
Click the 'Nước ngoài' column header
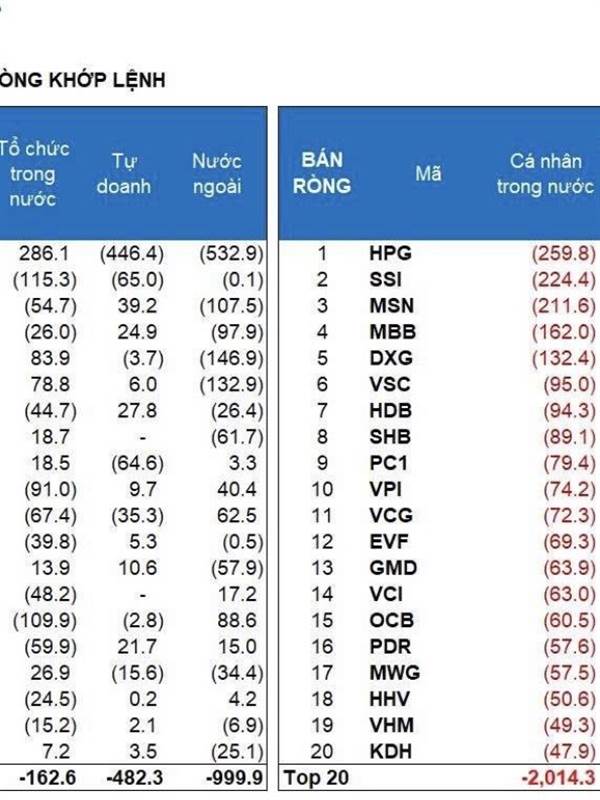[217, 174]
